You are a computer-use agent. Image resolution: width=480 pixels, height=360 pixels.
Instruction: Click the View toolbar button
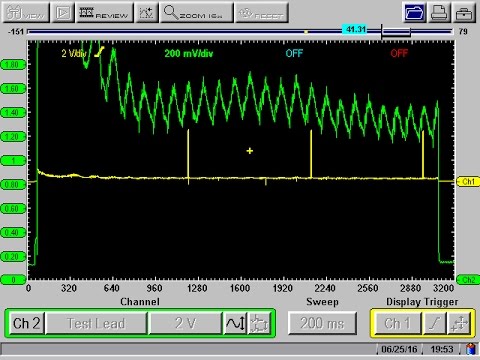pos(26,13)
